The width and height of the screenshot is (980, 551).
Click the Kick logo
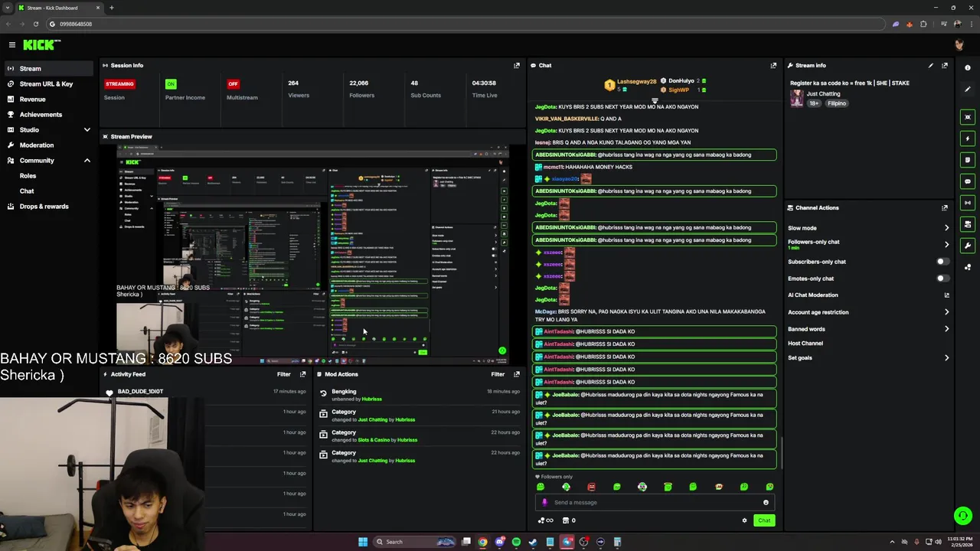pyautogui.click(x=41, y=45)
